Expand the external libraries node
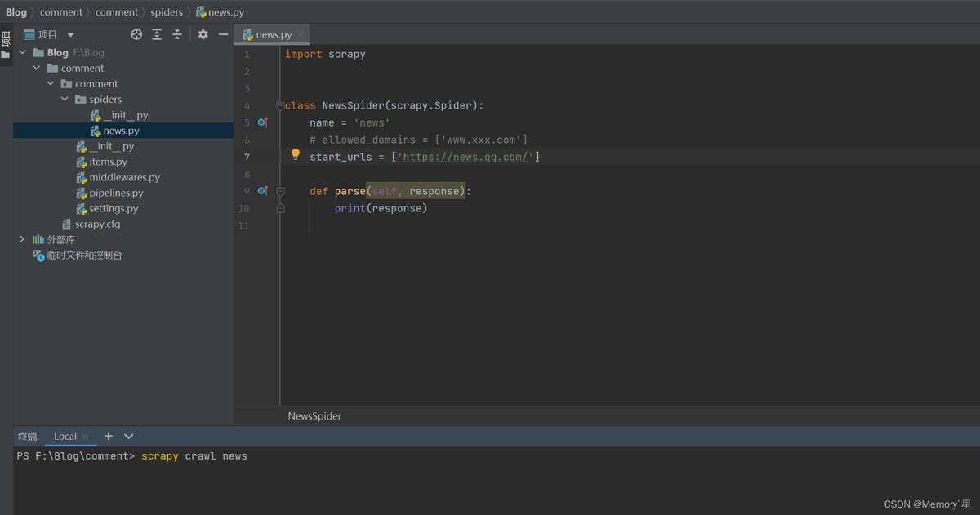 [x=22, y=239]
